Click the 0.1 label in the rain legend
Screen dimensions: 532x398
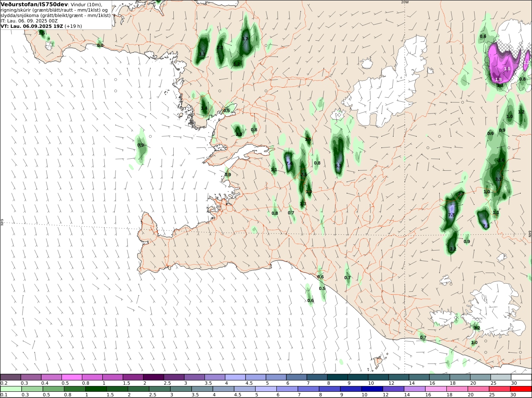pos(3,395)
